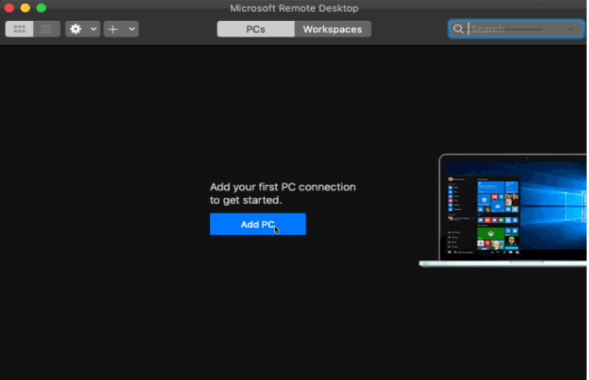
Task: Switch to the list view layout
Action: pos(47,29)
